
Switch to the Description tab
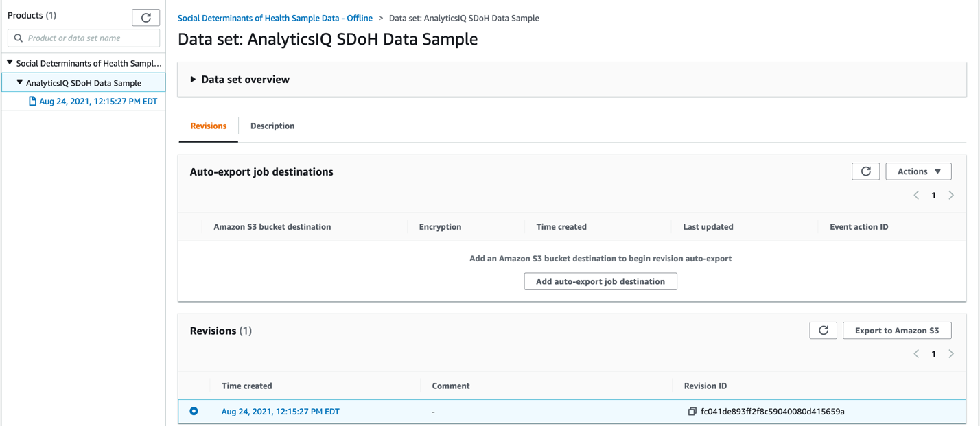(272, 126)
